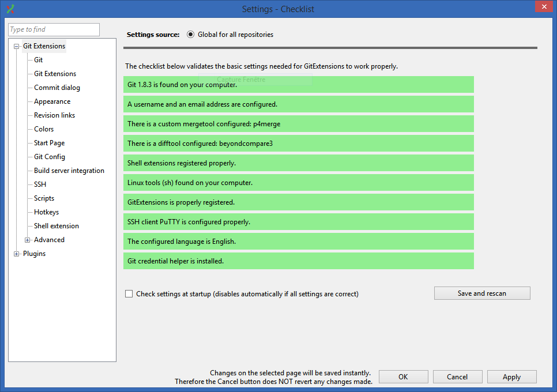Viewport: 557px width, 392px height.
Task: Open the Revision links settings page
Action: click(x=54, y=115)
